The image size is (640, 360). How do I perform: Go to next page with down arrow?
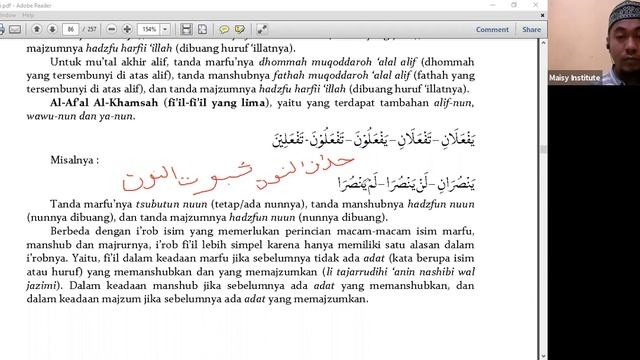coord(52,29)
